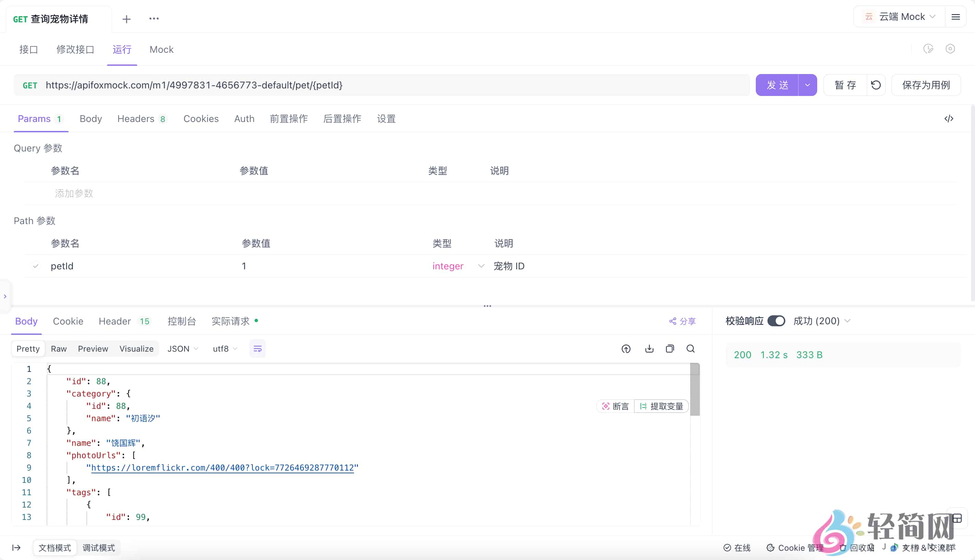Click the new tab plus icon
Viewport: 975px width, 560px height.
[126, 19]
